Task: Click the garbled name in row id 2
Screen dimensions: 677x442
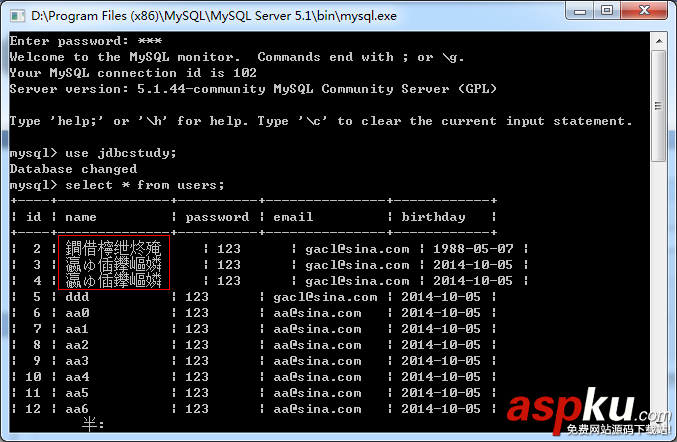Action: [113, 249]
